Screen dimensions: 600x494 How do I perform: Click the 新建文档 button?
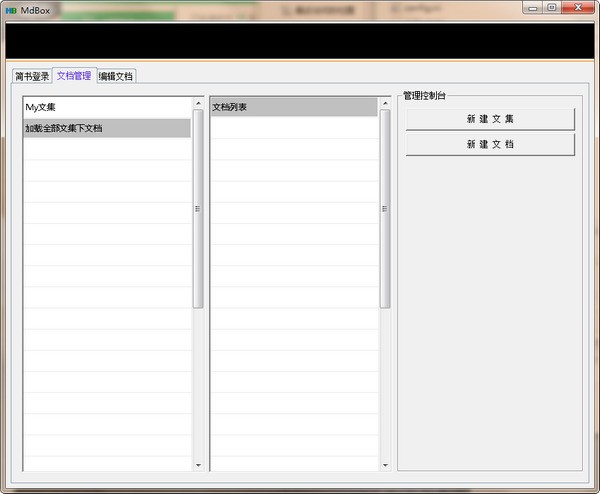click(490, 144)
